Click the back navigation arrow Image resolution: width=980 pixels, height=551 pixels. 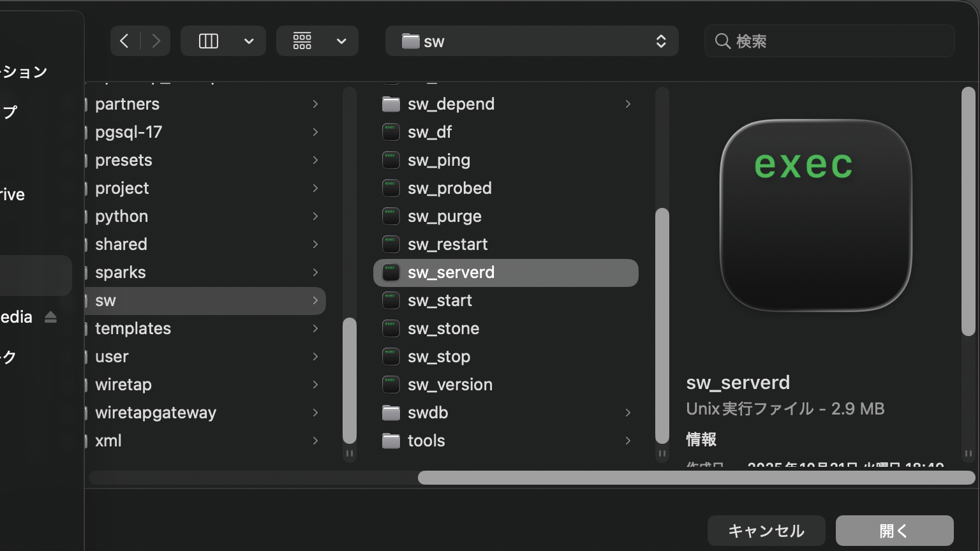[x=125, y=41]
